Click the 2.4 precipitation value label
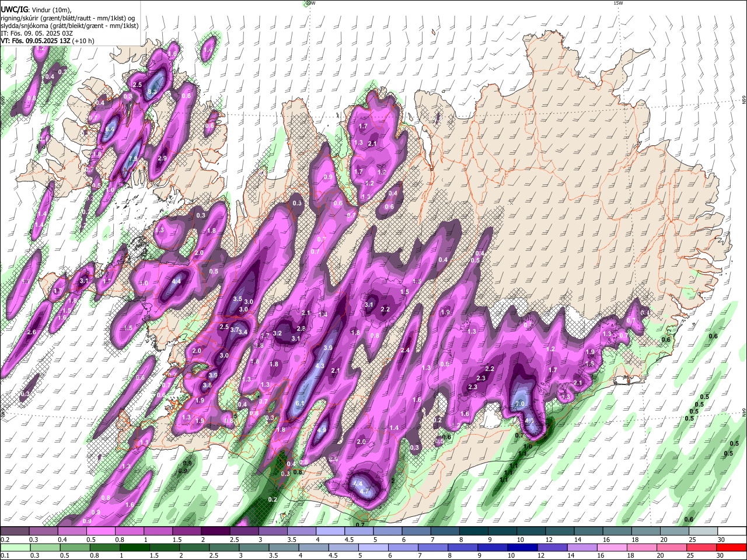 click(405, 351)
